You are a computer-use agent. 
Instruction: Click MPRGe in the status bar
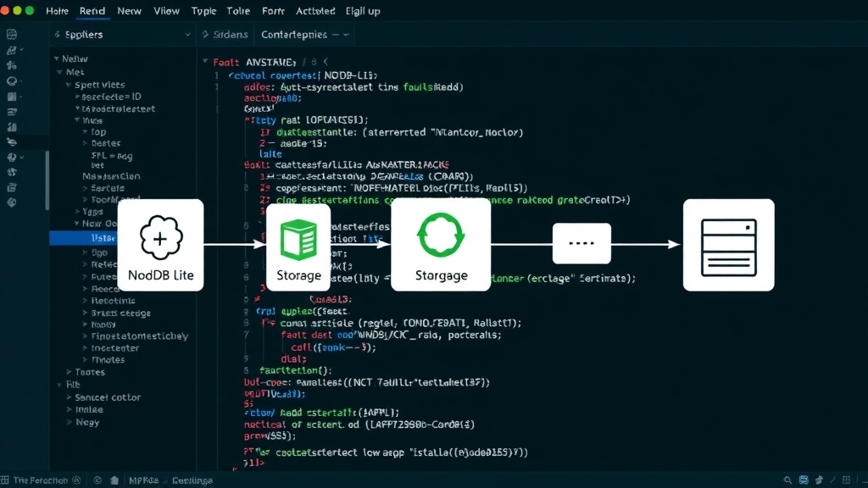point(143,480)
